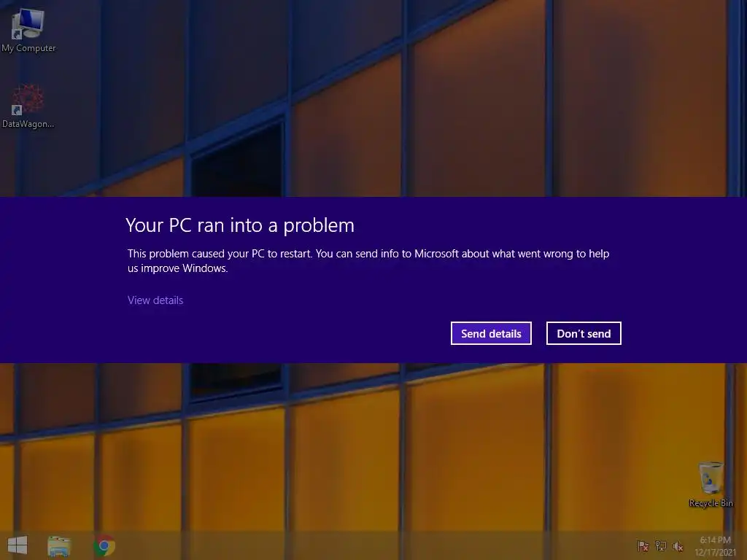Image resolution: width=747 pixels, height=560 pixels.
Task: Open the My Computer desktop shortcut
Action: 28,31
